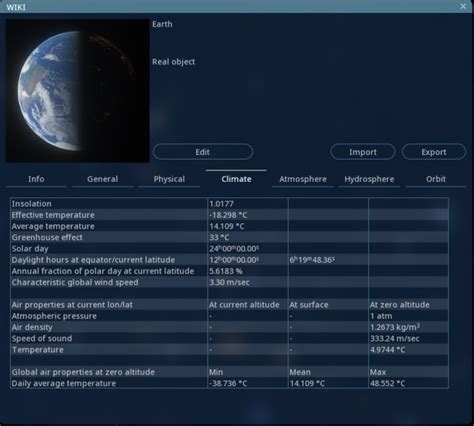The width and height of the screenshot is (474, 426).
Task: Click the Daily average mean value 14.109 °C
Action: pos(307,383)
